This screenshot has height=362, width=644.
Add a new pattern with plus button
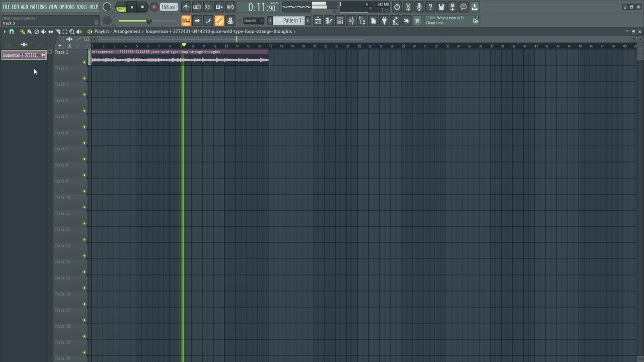click(307, 21)
